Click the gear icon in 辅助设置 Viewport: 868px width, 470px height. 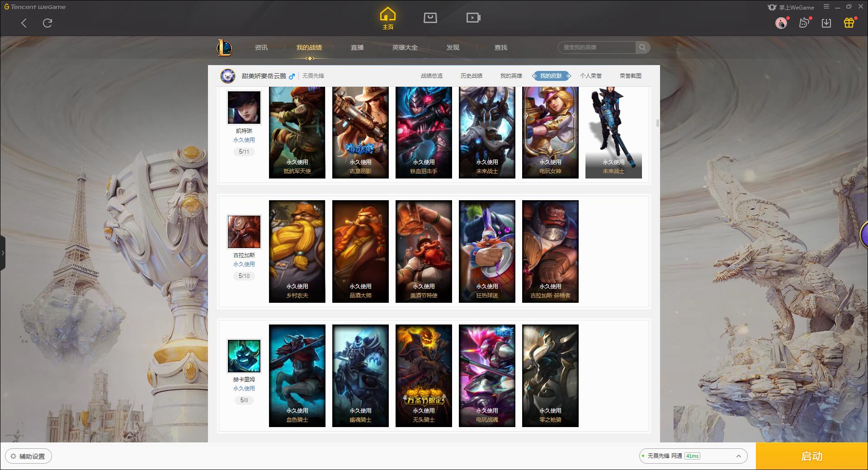click(x=13, y=456)
